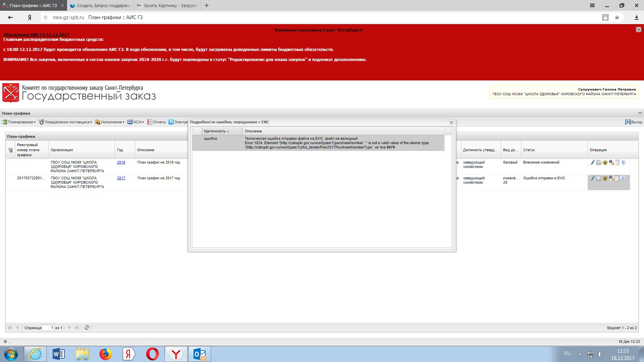Click the page number input field

pyautogui.click(x=48, y=327)
